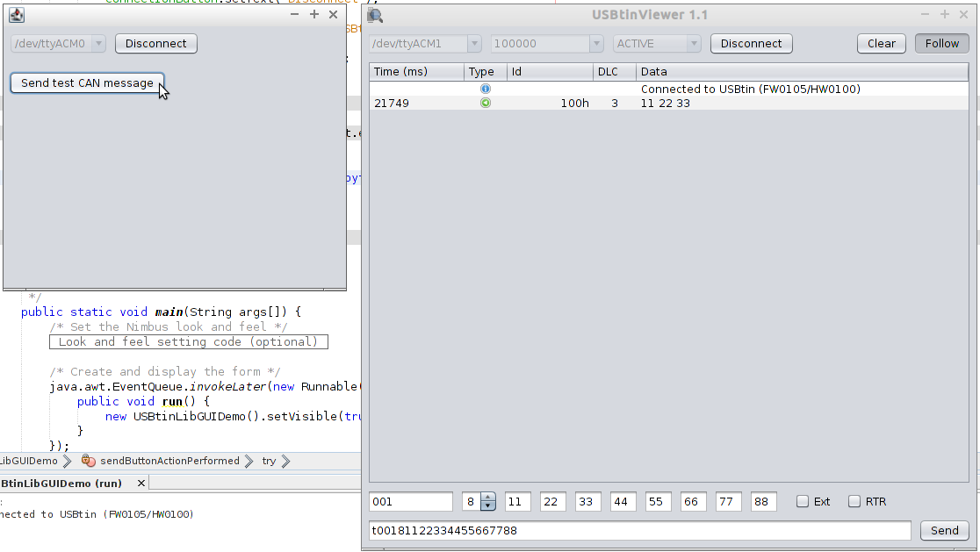Click the 'try' breadcrumb item
Viewport: 980px width, 552px height.
click(x=269, y=461)
